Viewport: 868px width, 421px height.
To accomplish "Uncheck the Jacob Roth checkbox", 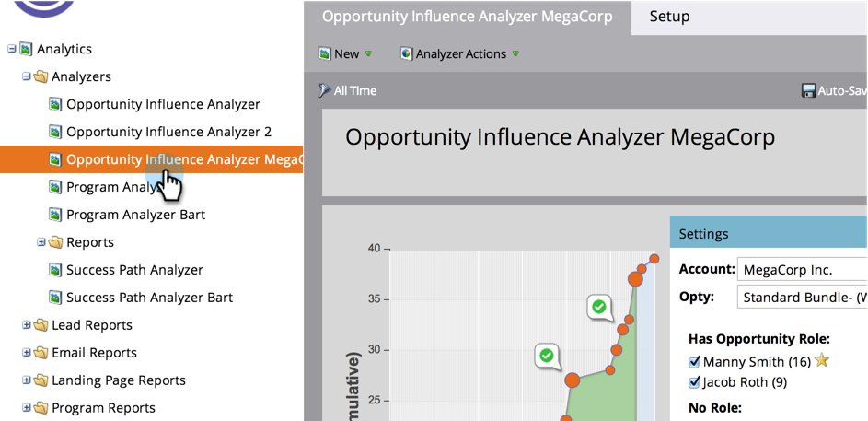I will pyautogui.click(x=695, y=382).
